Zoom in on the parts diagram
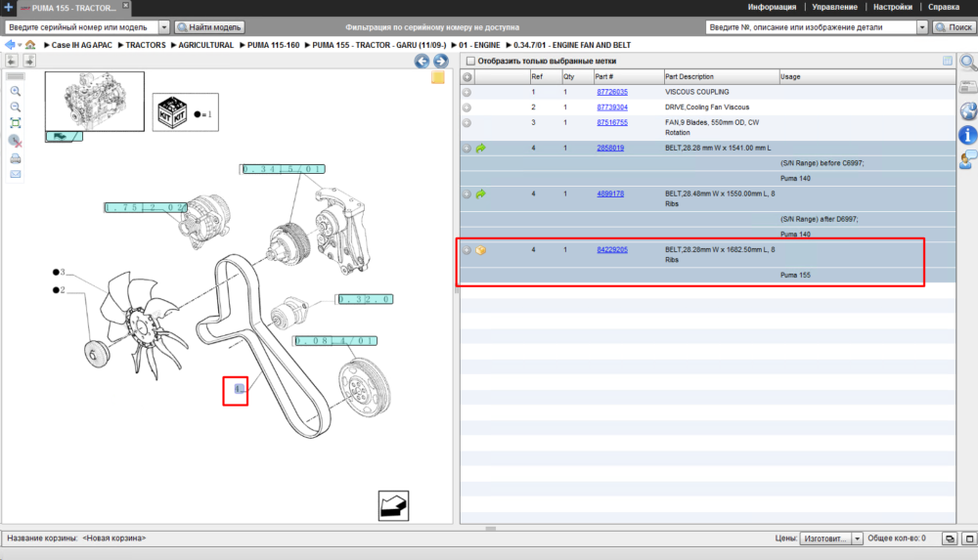978x560 pixels. [x=16, y=91]
